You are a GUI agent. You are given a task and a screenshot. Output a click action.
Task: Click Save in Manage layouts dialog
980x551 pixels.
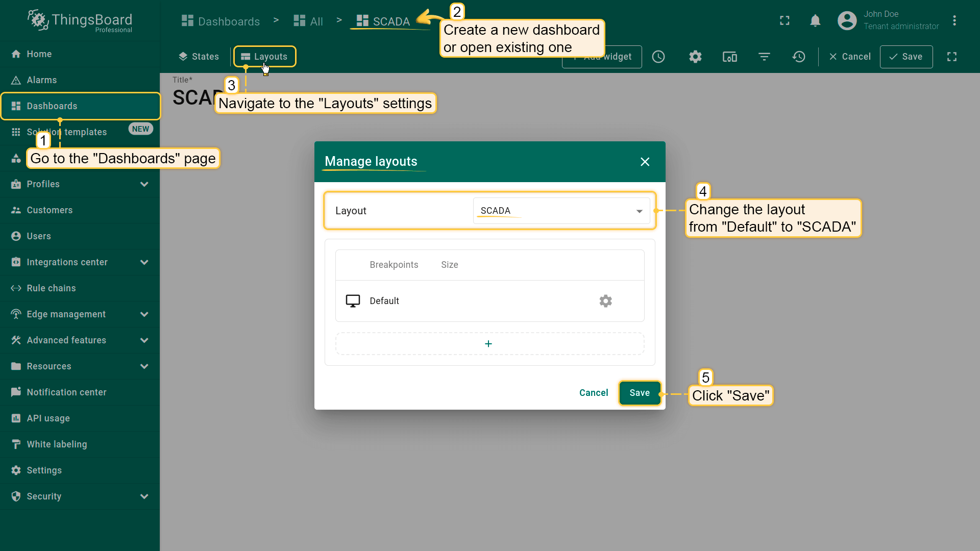click(x=640, y=393)
